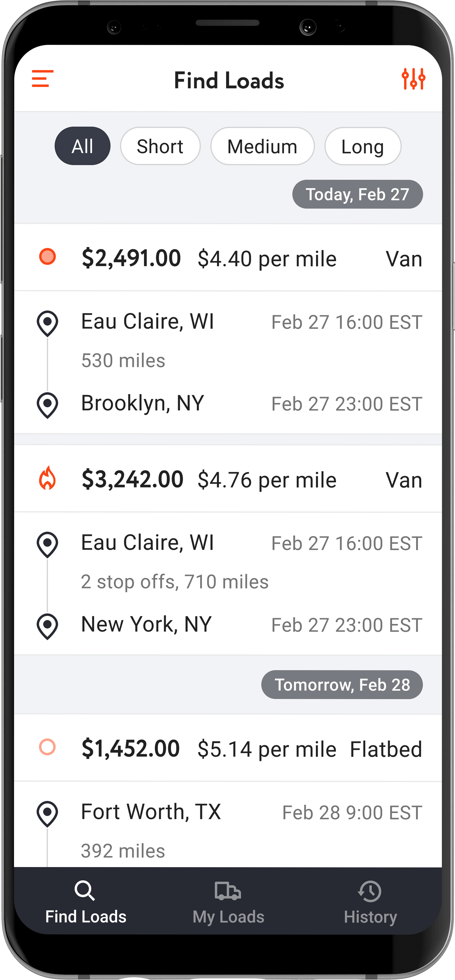Viewport: 455px width, 980px height.
Task: Open the hamburger menu icon
Action: coord(42,79)
